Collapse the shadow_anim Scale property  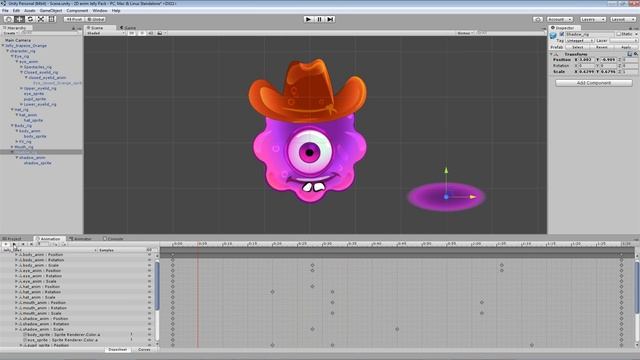[16, 329]
